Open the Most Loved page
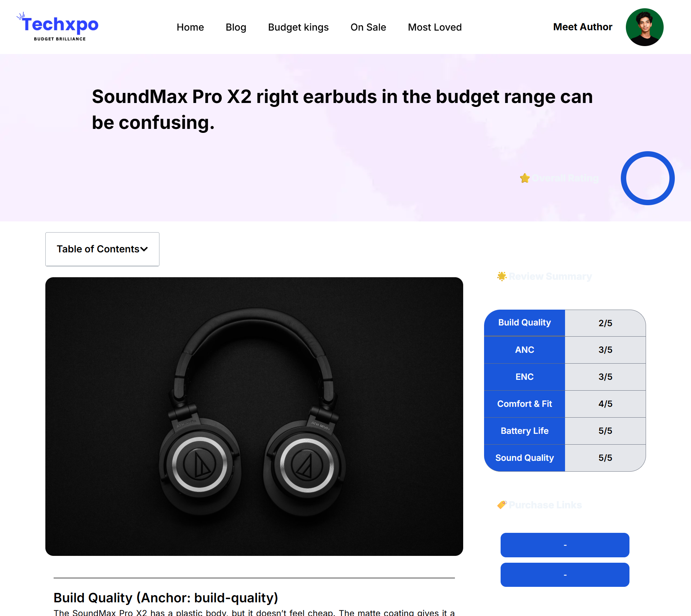 (x=435, y=27)
